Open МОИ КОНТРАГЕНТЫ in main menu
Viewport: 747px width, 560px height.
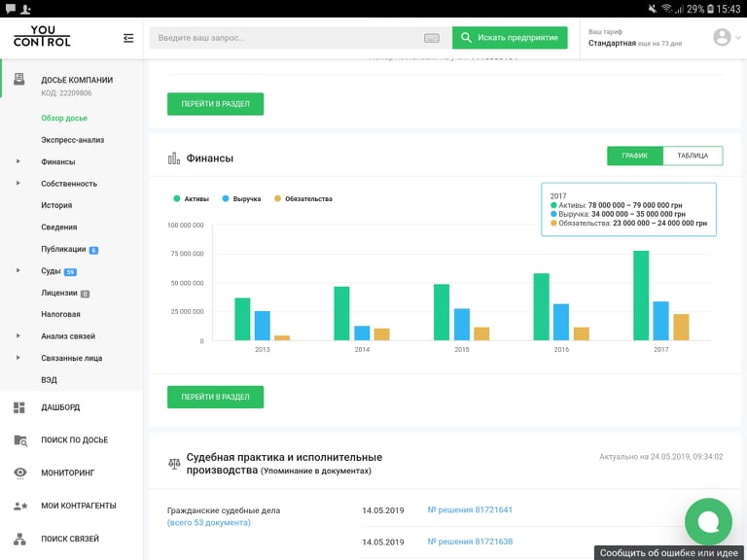79,506
